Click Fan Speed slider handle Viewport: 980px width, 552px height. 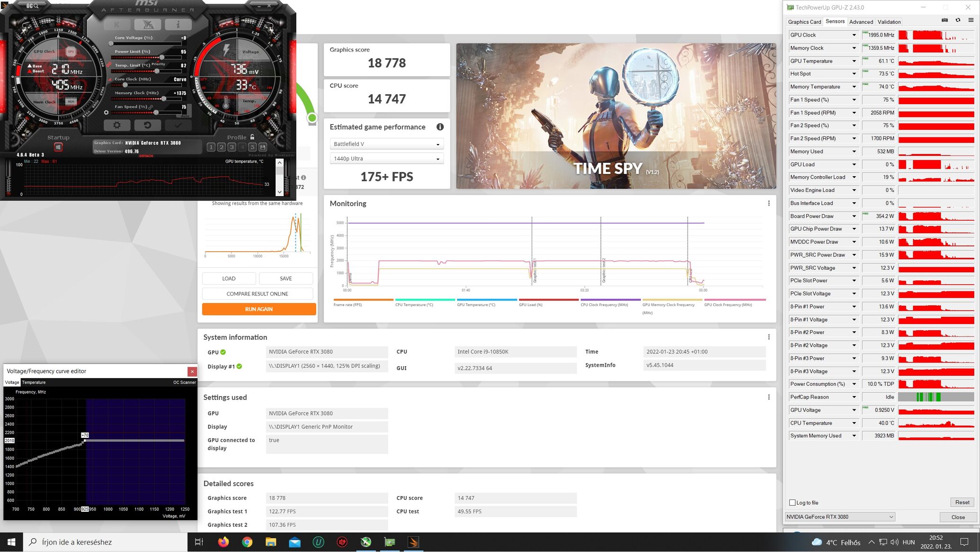(156, 113)
